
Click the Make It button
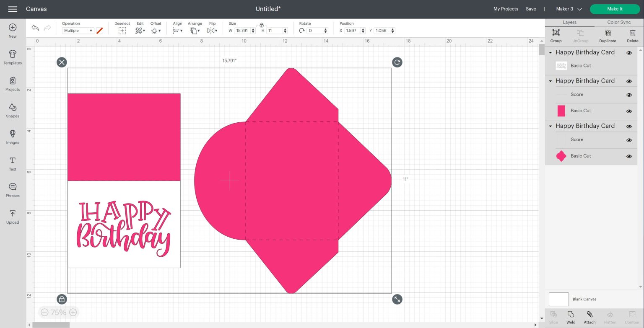[x=614, y=9]
